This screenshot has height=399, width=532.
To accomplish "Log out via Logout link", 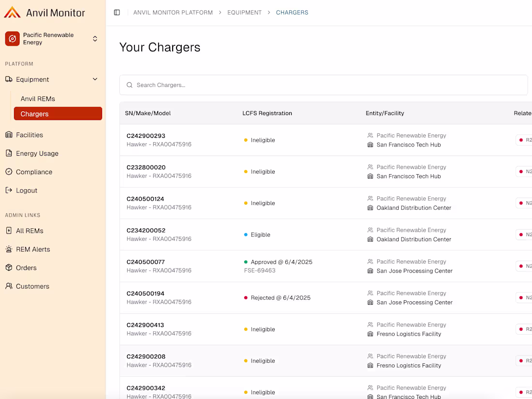I will tap(27, 191).
